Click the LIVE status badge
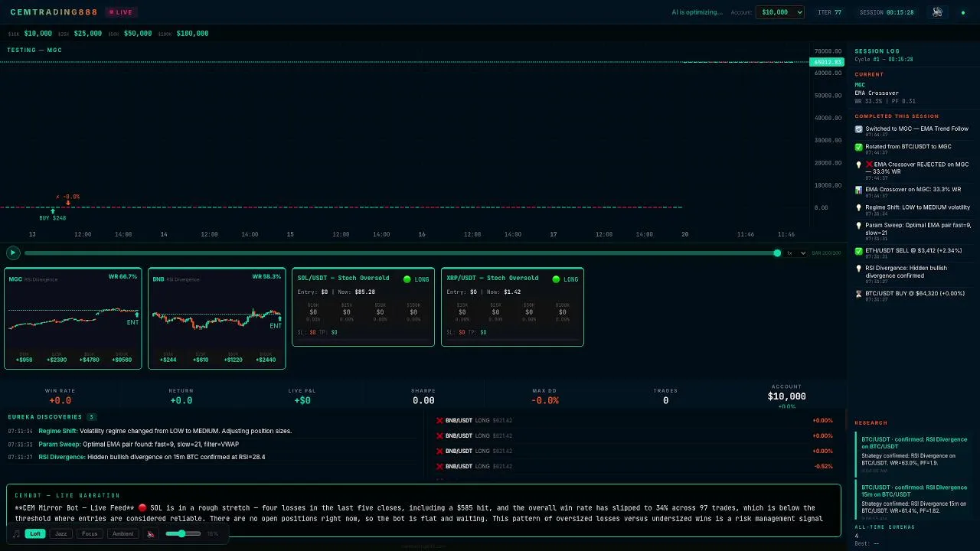This screenshot has height=551, width=980. pos(121,12)
